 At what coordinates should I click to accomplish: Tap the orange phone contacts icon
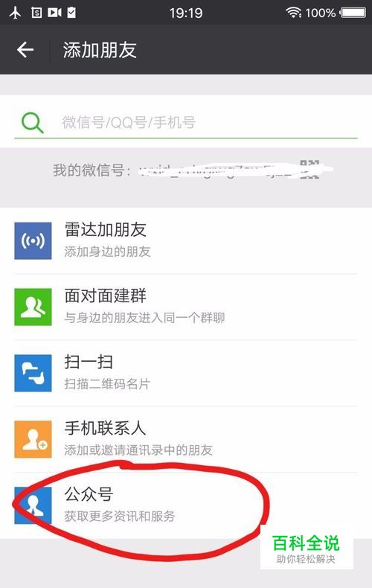33,438
